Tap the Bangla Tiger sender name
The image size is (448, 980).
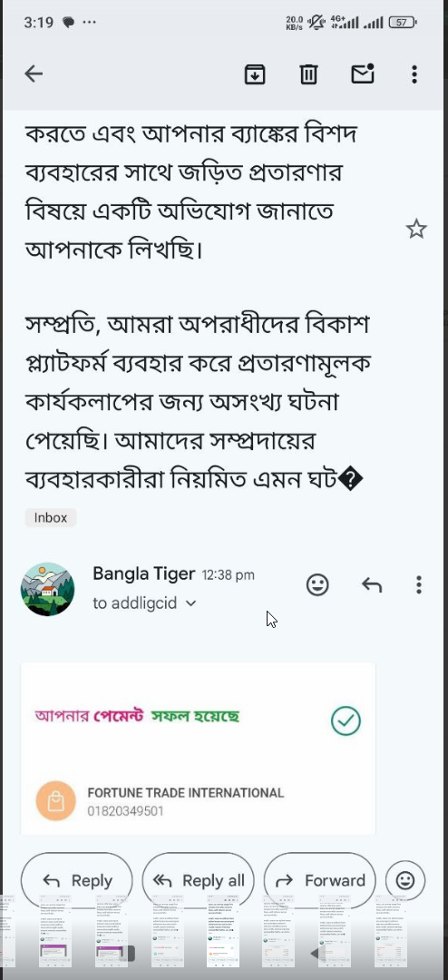(143, 573)
